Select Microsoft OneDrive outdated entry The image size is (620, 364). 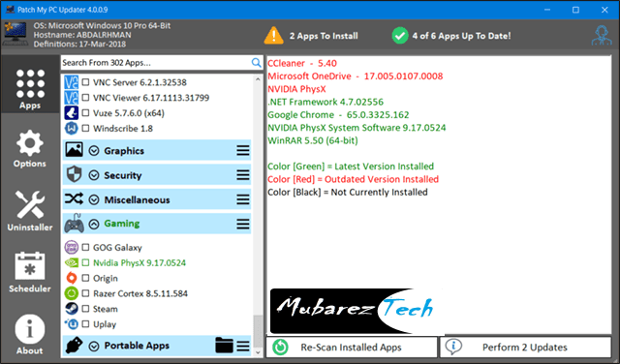tap(356, 76)
